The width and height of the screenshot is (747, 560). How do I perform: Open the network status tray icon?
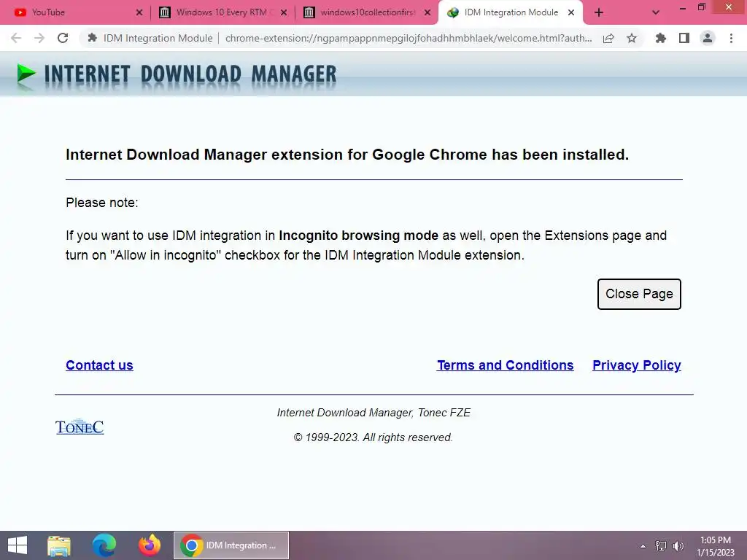[660, 545]
